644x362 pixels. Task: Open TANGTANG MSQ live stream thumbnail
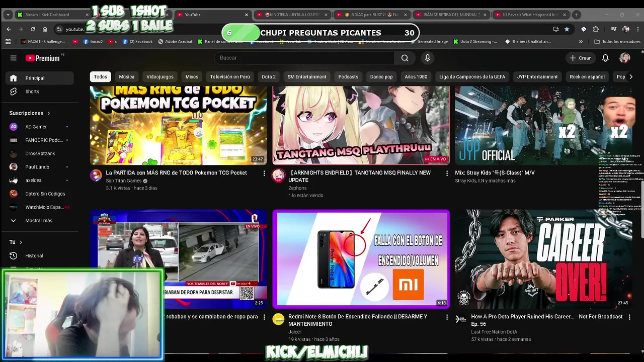[361, 125]
